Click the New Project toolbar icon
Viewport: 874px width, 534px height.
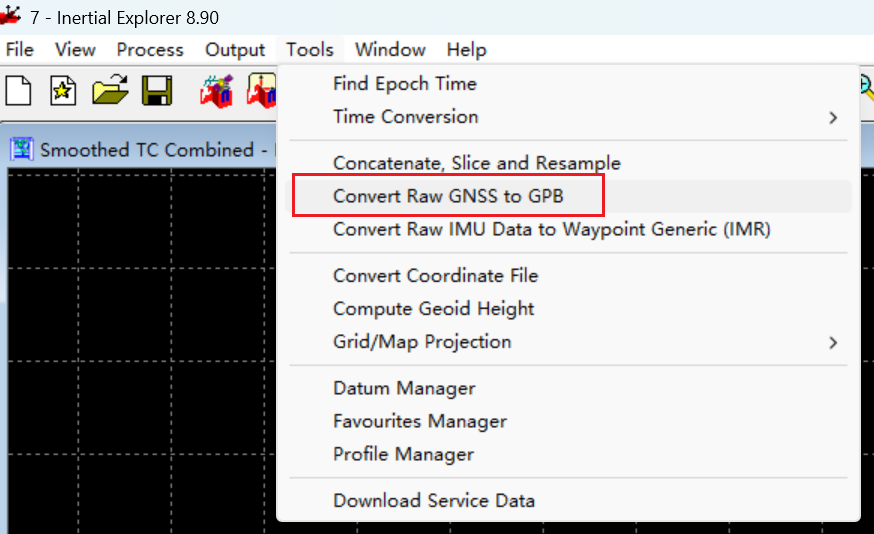point(18,90)
